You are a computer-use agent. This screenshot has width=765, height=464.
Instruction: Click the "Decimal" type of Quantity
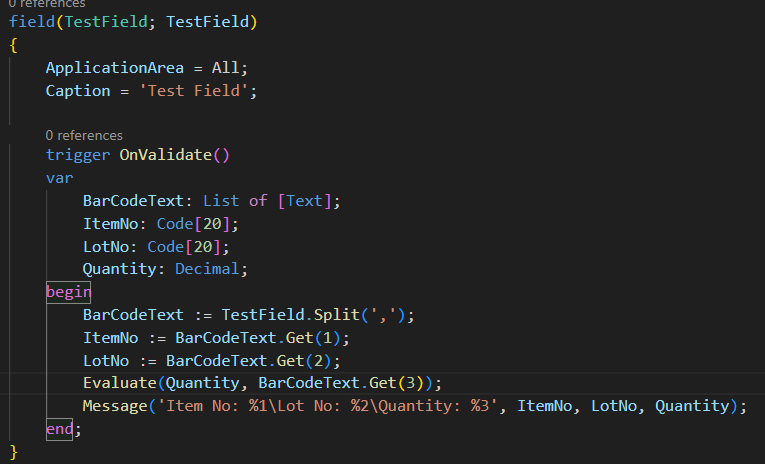point(210,269)
